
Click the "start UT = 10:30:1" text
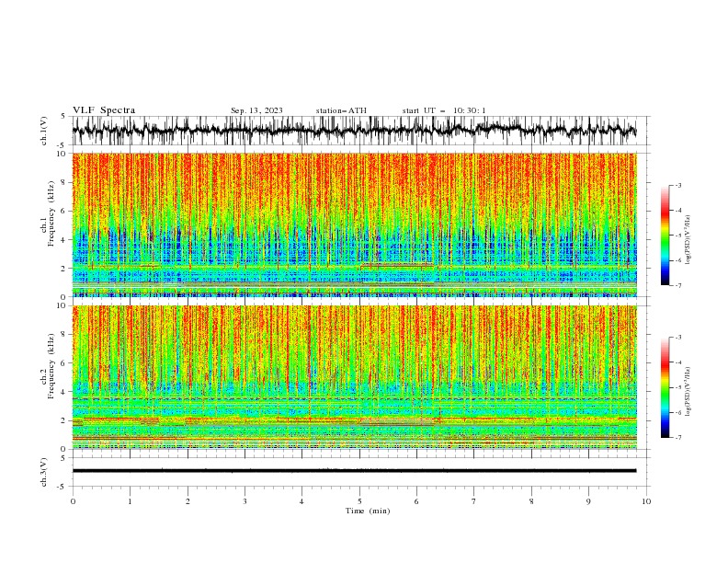(x=444, y=110)
